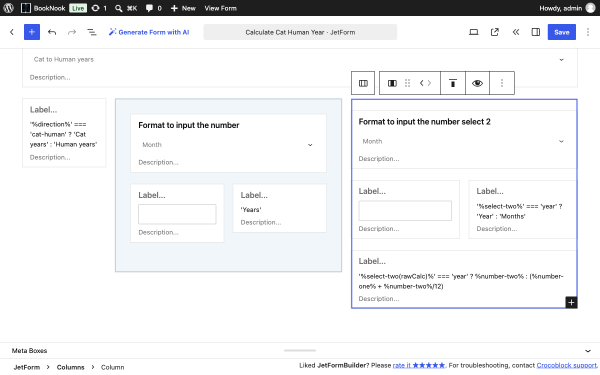
Task: Open the Month dropdown in first format block
Action: pos(228,145)
